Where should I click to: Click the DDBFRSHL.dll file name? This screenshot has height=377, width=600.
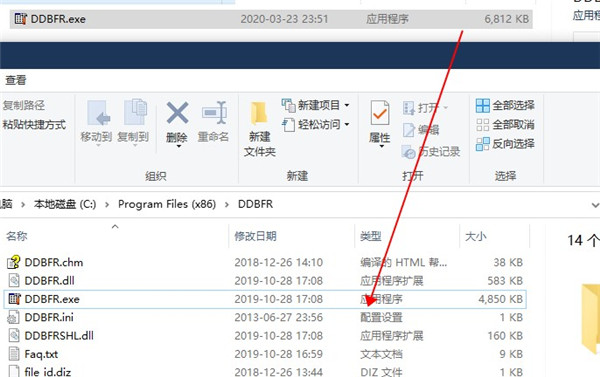pyautogui.click(x=59, y=336)
